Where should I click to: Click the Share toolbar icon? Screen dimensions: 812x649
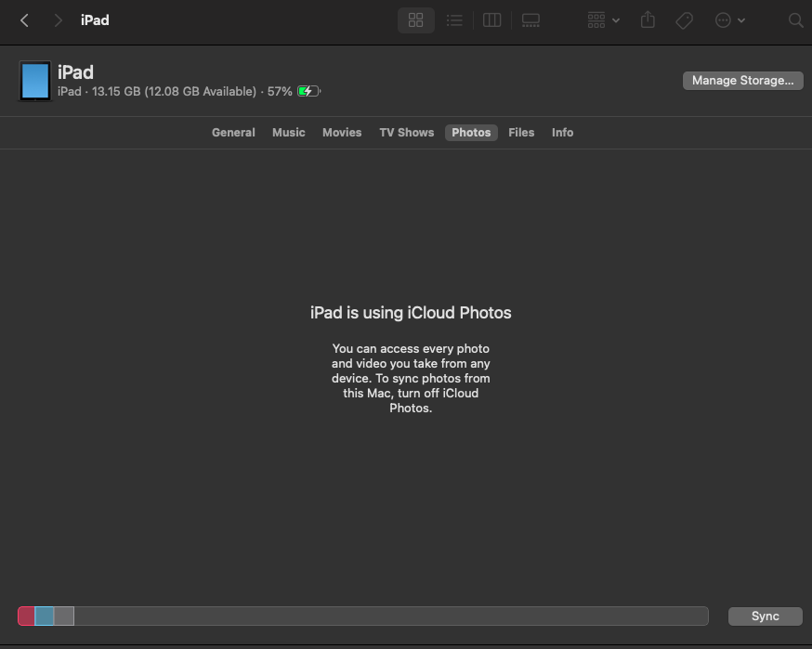point(648,20)
